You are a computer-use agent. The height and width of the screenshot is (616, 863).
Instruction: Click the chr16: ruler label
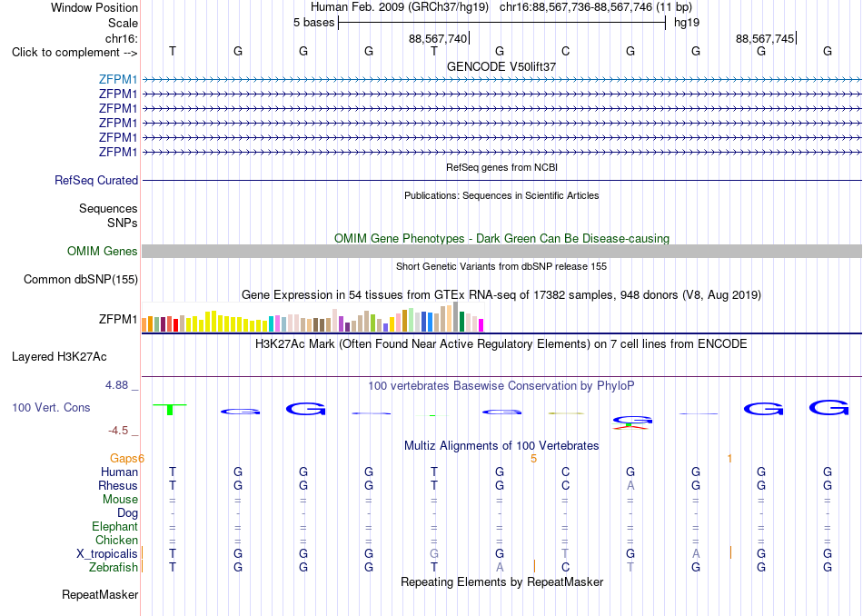point(122,38)
